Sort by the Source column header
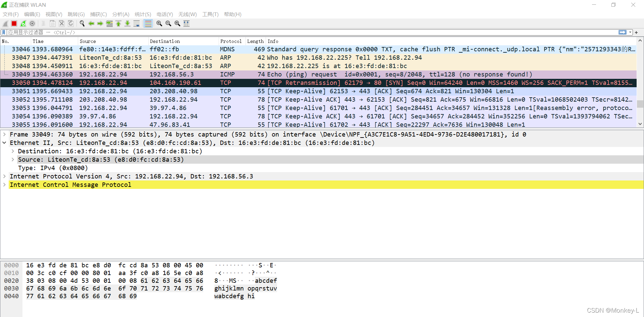 [x=113, y=41]
